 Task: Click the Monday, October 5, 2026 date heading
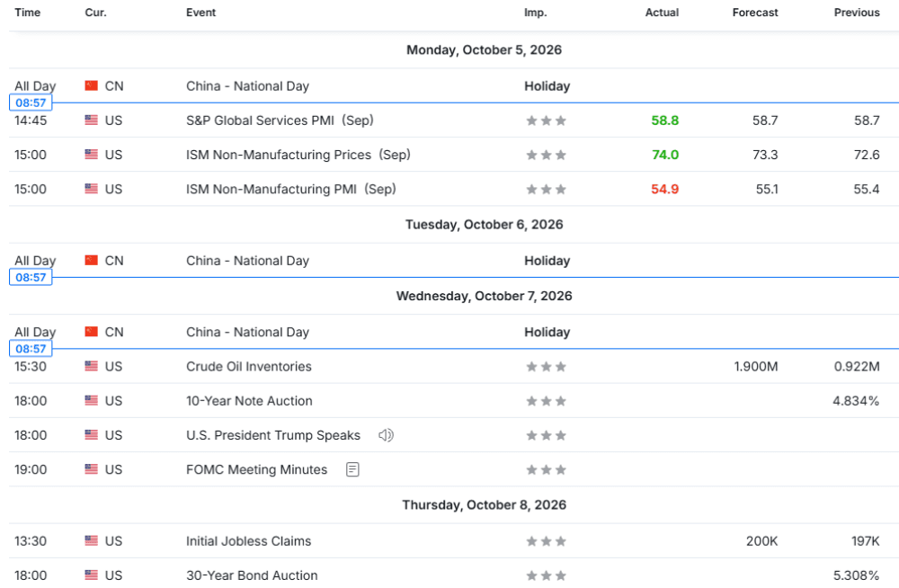(484, 50)
